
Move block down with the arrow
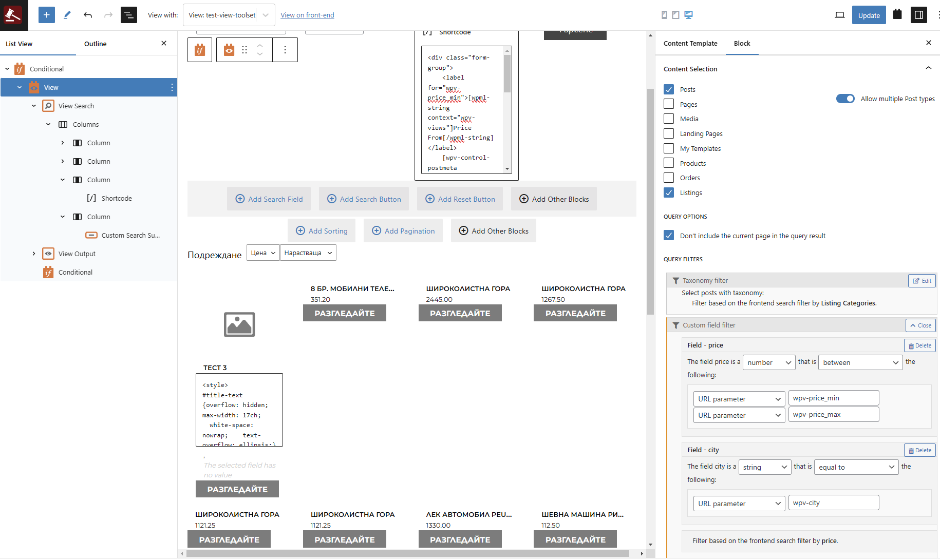[x=260, y=54]
